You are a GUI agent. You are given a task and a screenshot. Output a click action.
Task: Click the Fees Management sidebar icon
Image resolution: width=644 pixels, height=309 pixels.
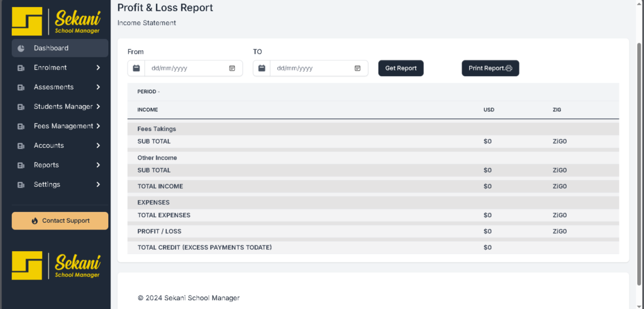pos(21,126)
